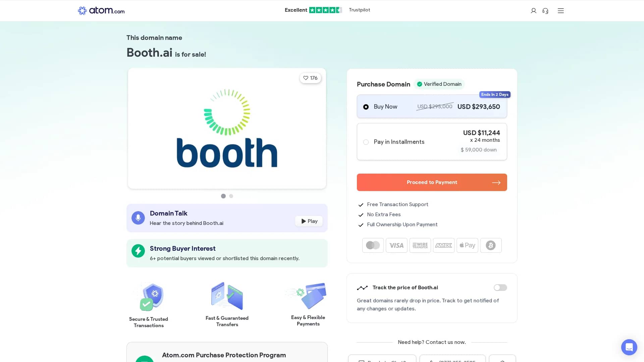The image size is (644, 362).
Task: Play the Domain Talk story
Action: coord(309,221)
